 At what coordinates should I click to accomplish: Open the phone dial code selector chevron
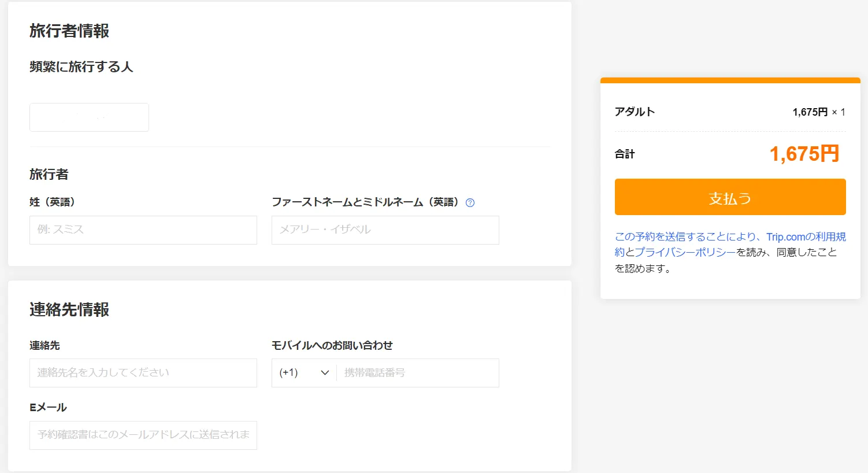[324, 373]
